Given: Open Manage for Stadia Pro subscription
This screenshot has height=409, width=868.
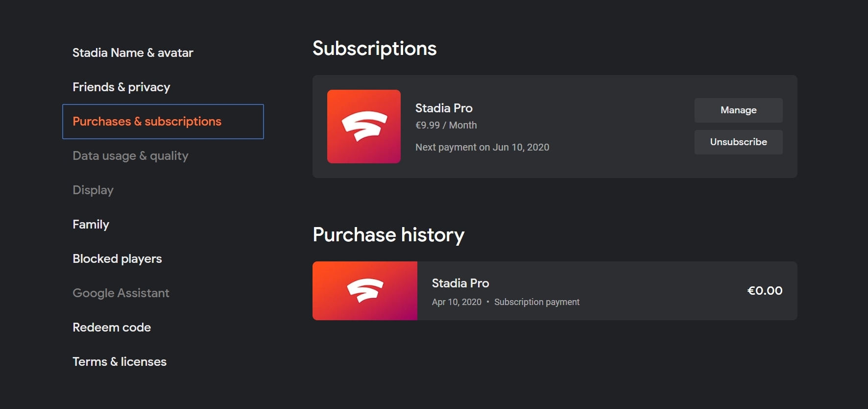Looking at the screenshot, I should tap(738, 110).
